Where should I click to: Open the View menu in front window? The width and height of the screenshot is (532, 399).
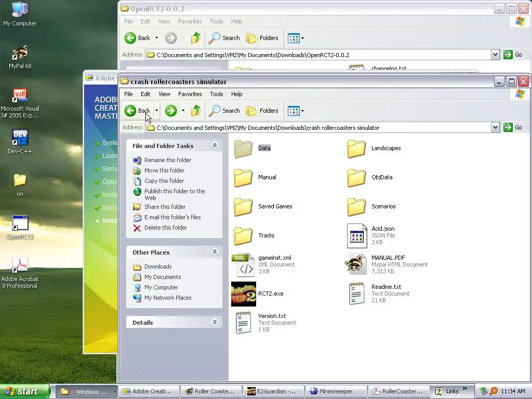point(164,94)
